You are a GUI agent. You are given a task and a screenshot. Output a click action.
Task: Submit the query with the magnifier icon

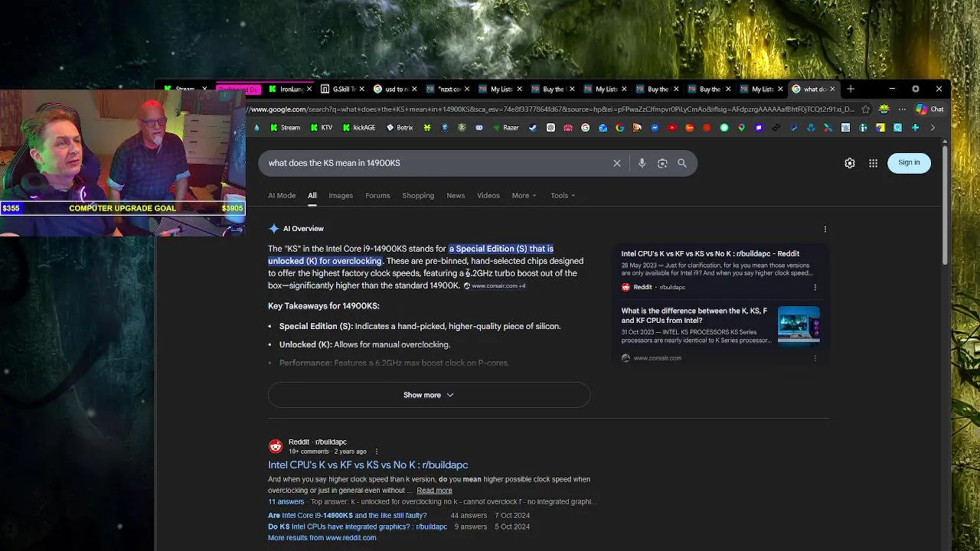point(682,163)
